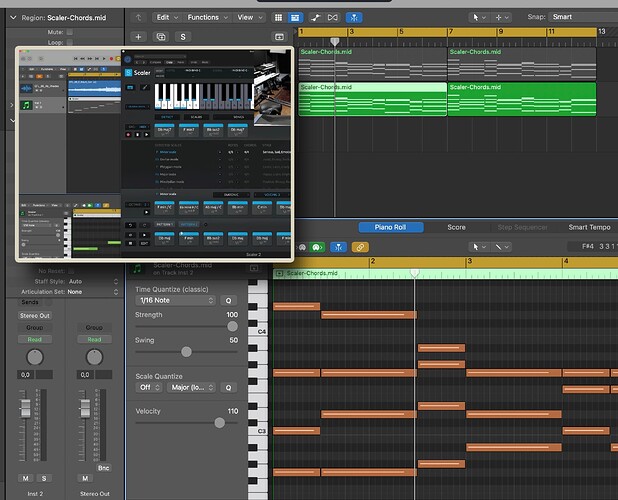
Task: Click the Group slot on Inst 2 strip
Action: [x=35, y=327]
